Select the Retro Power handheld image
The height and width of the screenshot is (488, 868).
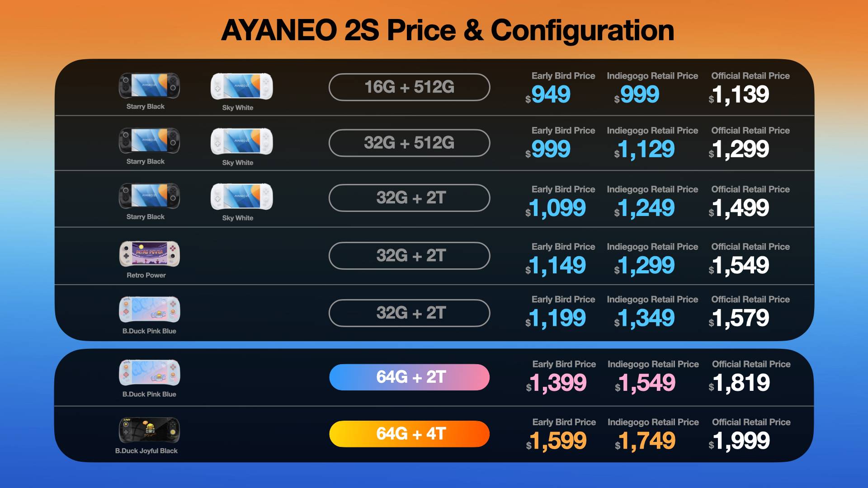pos(150,253)
